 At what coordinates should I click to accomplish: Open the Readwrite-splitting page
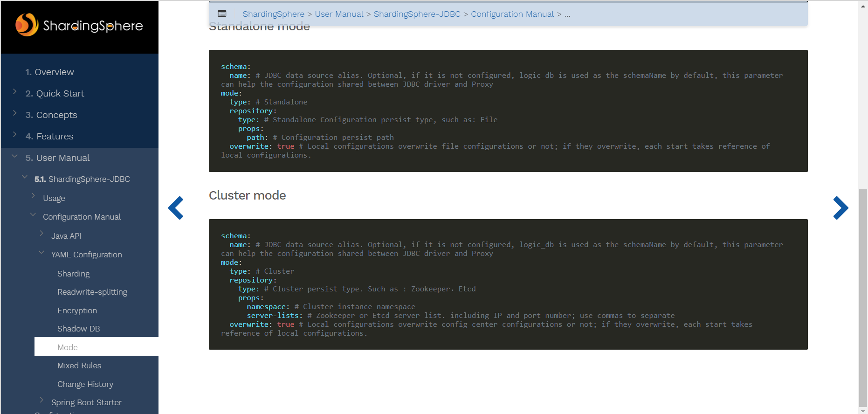click(x=92, y=292)
